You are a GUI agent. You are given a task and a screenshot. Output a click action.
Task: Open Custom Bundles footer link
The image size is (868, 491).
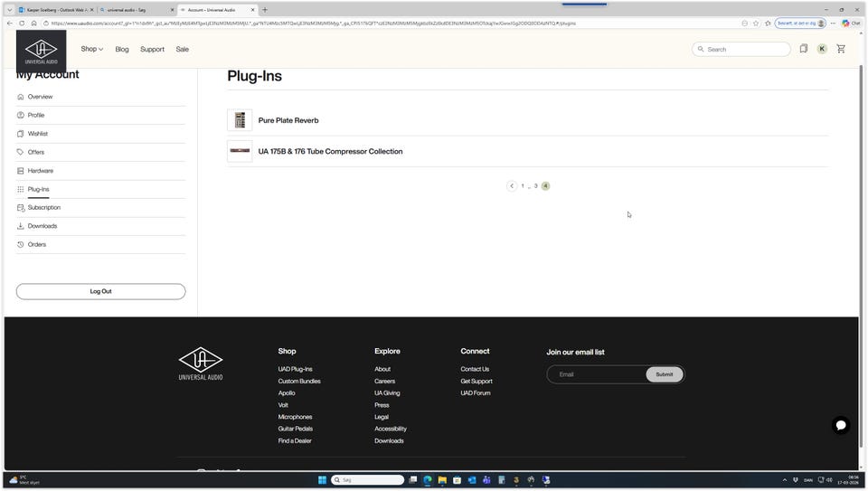[x=299, y=382]
